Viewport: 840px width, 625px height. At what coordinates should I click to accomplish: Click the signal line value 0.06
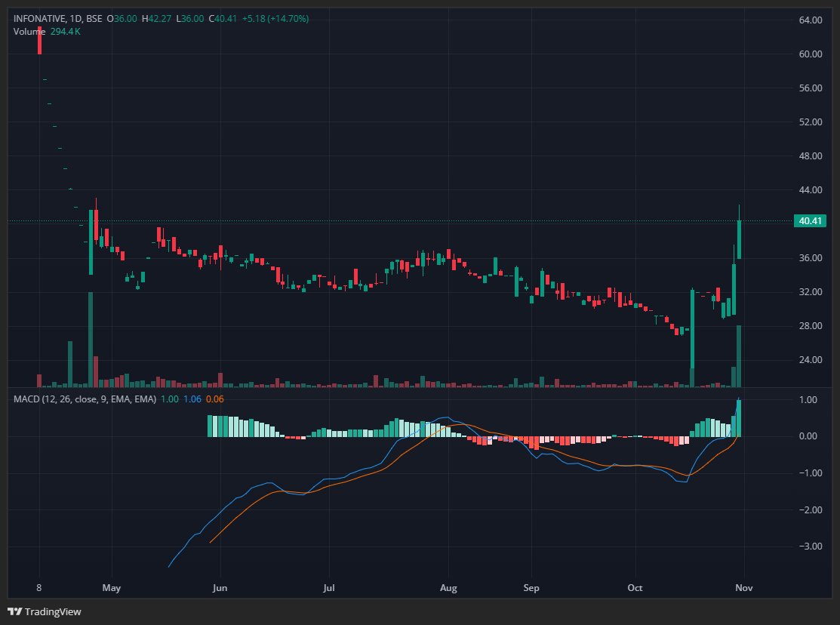pyautogui.click(x=215, y=399)
